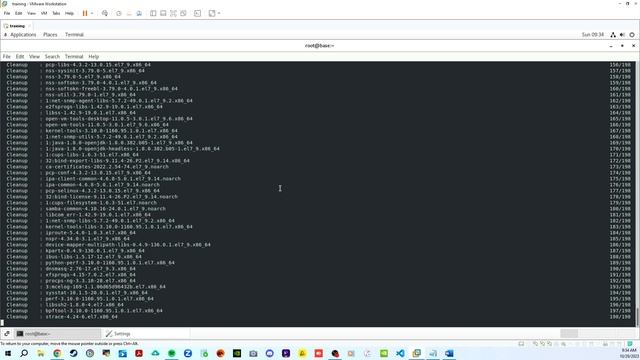640x360 pixels.
Task: Click the sysstat cleanup line
Action: click(77, 293)
